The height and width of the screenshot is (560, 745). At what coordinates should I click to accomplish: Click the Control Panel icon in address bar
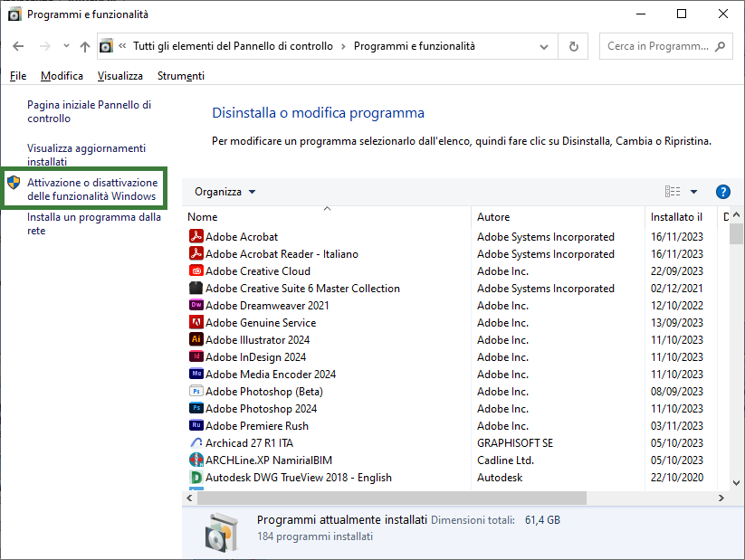point(106,46)
